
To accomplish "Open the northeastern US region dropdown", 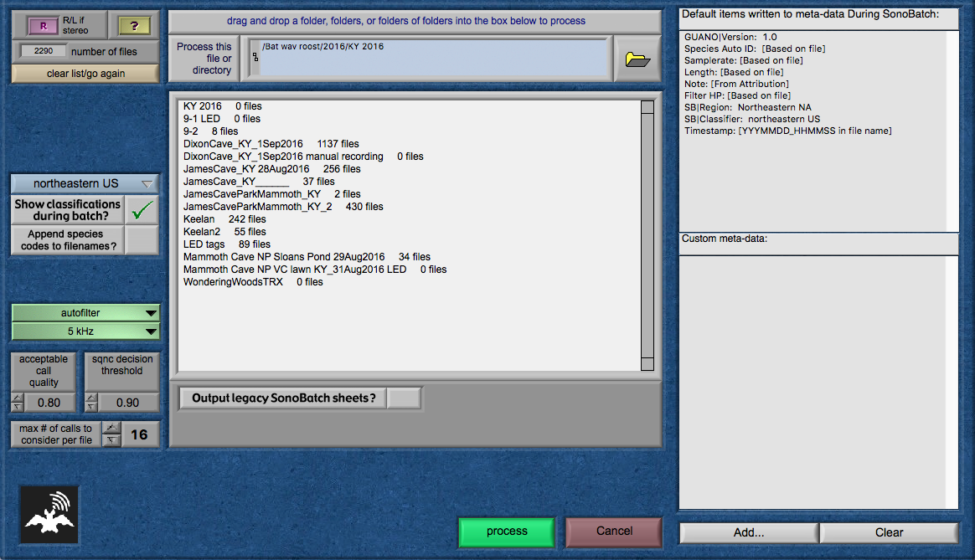I will (x=85, y=183).
